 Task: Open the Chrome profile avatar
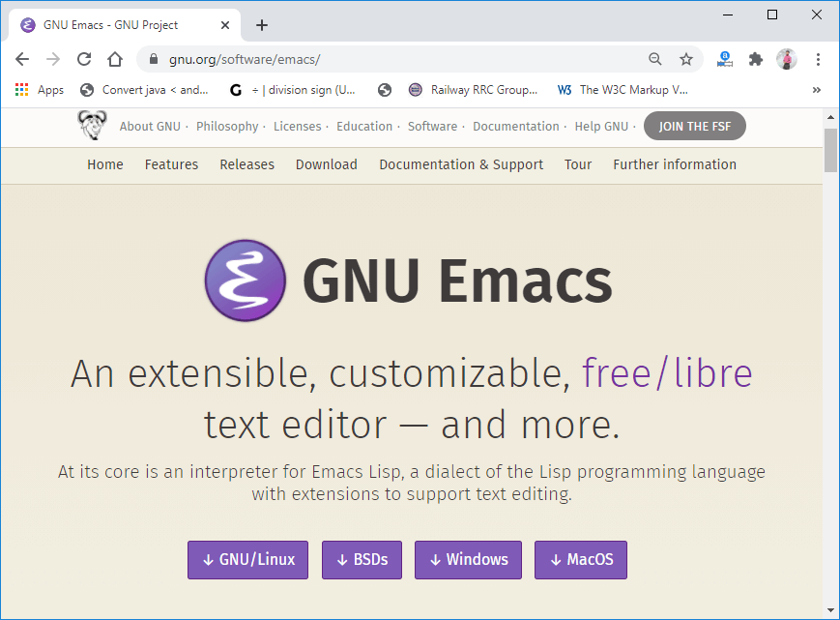coord(787,59)
